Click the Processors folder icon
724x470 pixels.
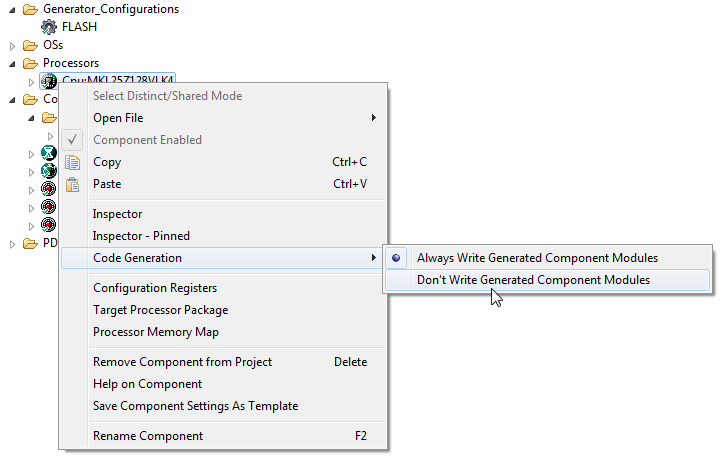point(30,63)
